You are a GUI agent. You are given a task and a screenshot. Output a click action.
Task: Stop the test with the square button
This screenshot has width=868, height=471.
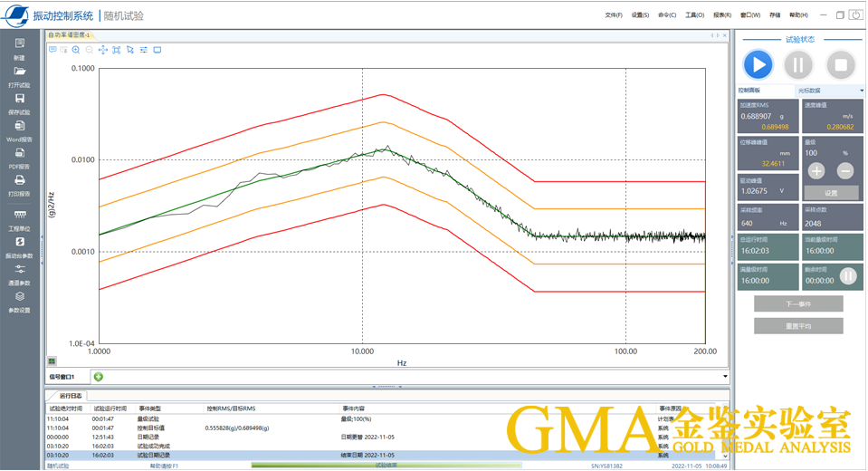click(840, 65)
